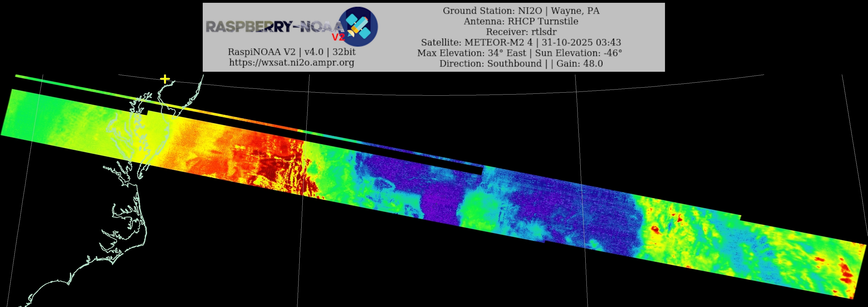This screenshot has width=868, height=307.
Task: Click the Direction Southbound Gain 48.0 line
Action: (x=521, y=64)
